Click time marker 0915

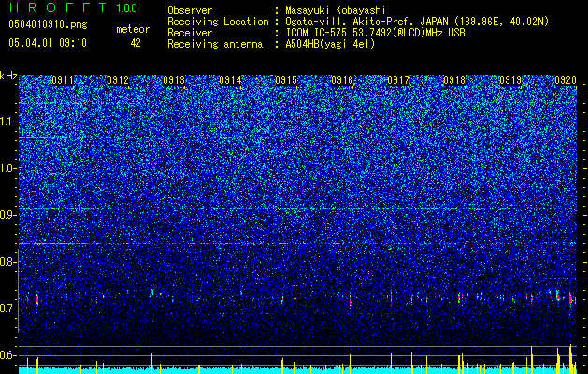tap(286, 80)
